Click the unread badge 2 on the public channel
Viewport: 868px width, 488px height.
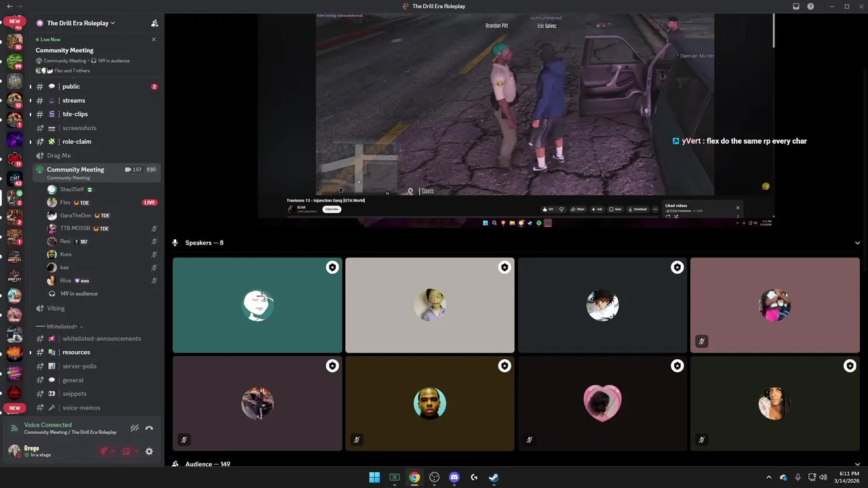pos(155,87)
